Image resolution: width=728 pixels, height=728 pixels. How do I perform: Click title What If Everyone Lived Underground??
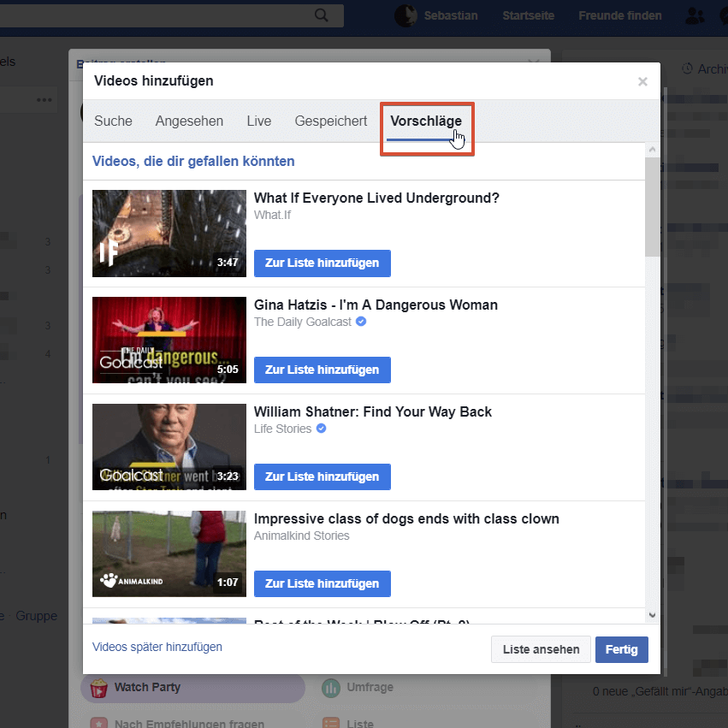(x=376, y=198)
